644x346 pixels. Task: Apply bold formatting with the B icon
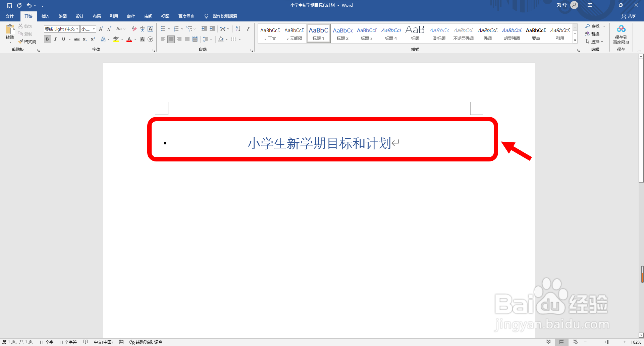(47, 39)
